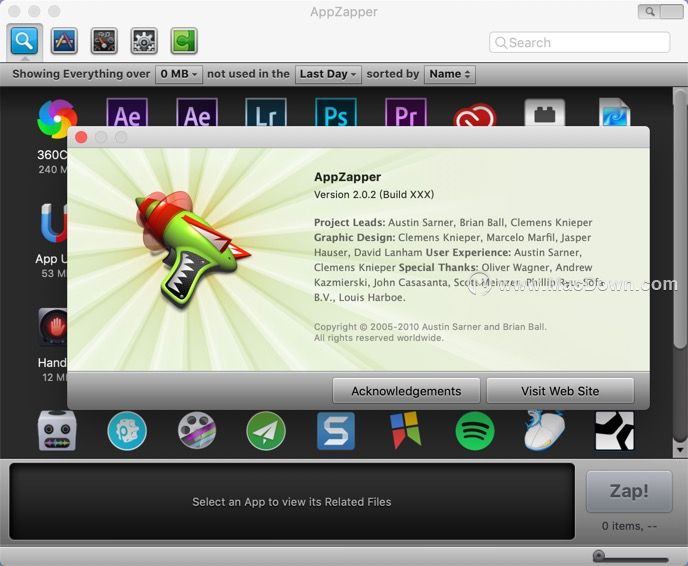Click the 'Version 2.0.2 (Build XXX)' text
Viewport: 688px width, 566px height.
click(x=374, y=195)
